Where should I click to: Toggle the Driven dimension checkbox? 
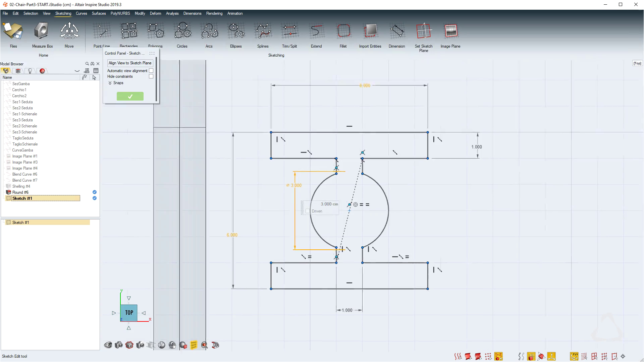tap(308, 211)
